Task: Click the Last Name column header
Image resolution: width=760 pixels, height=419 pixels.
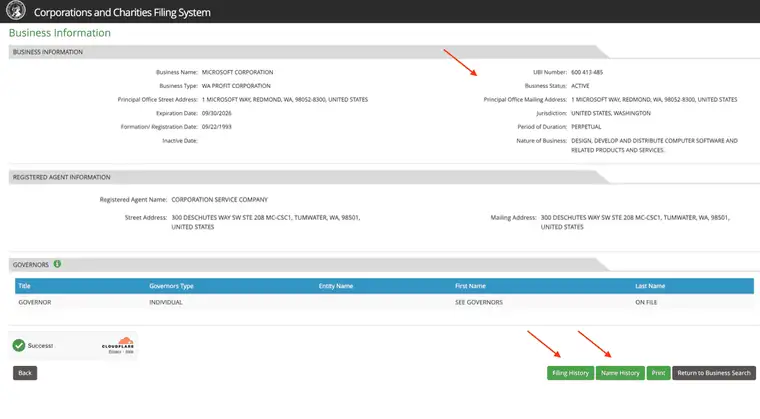Action: click(650, 286)
